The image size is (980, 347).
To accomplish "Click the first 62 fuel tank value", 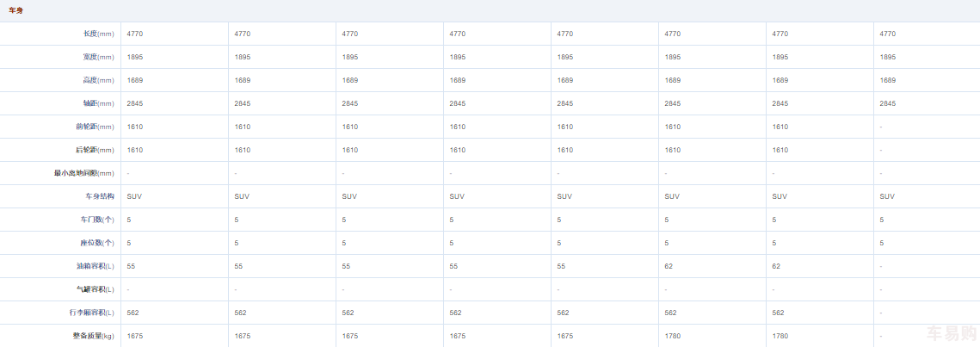I will point(669,266).
